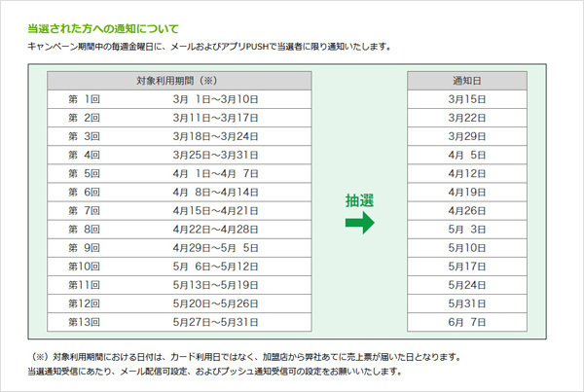Viewport: 584px width, 392px height.
Task: Click the period 4月15日～4月21日
Action: 216,211
